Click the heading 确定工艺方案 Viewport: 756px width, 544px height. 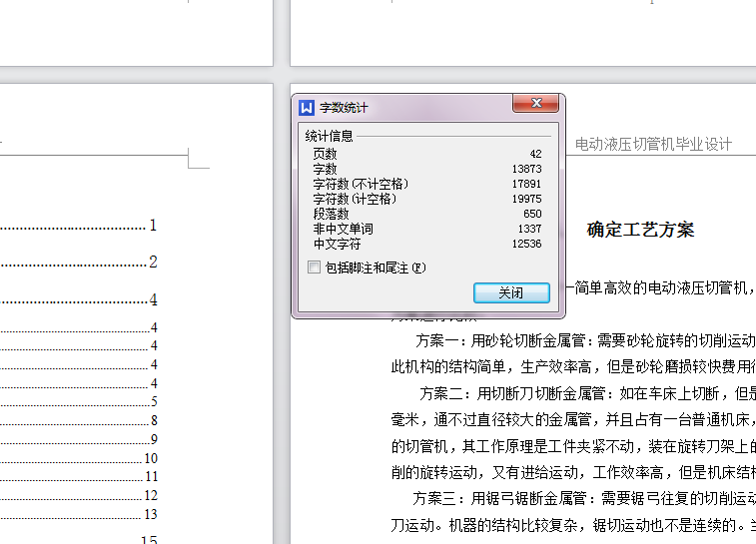click(641, 230)
